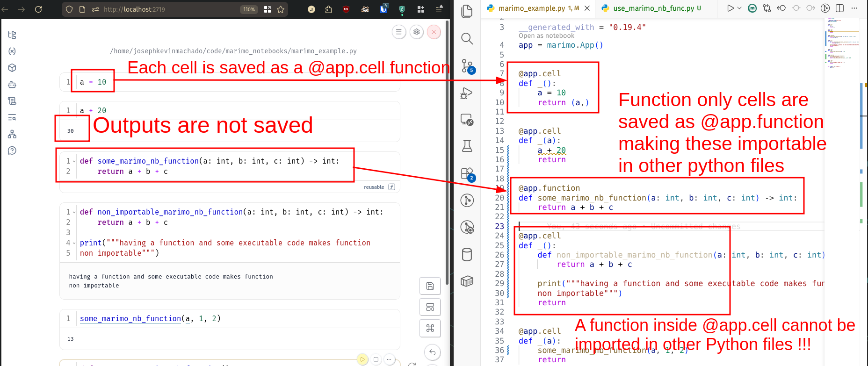Image resolution: width=868 pixels, height=366 pixels.
Task: Select the marimo_example.py editor tab
Action: pos(532,8)
